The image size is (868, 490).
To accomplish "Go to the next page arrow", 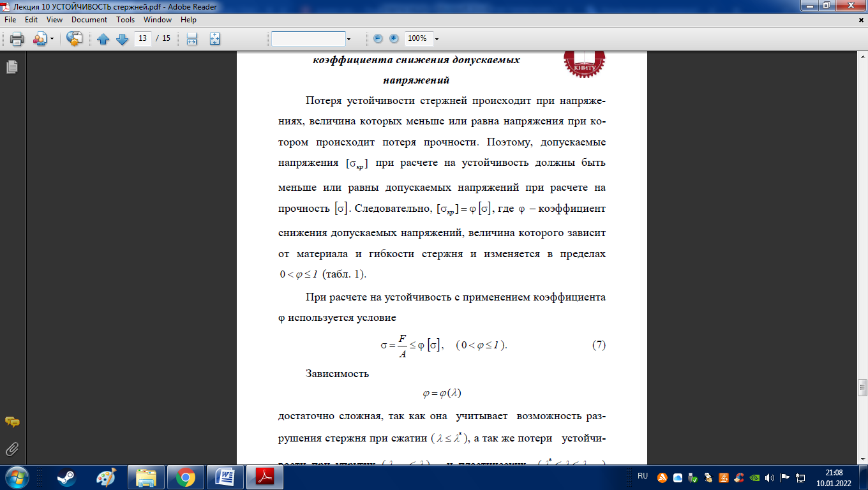I will coord(123,39).
